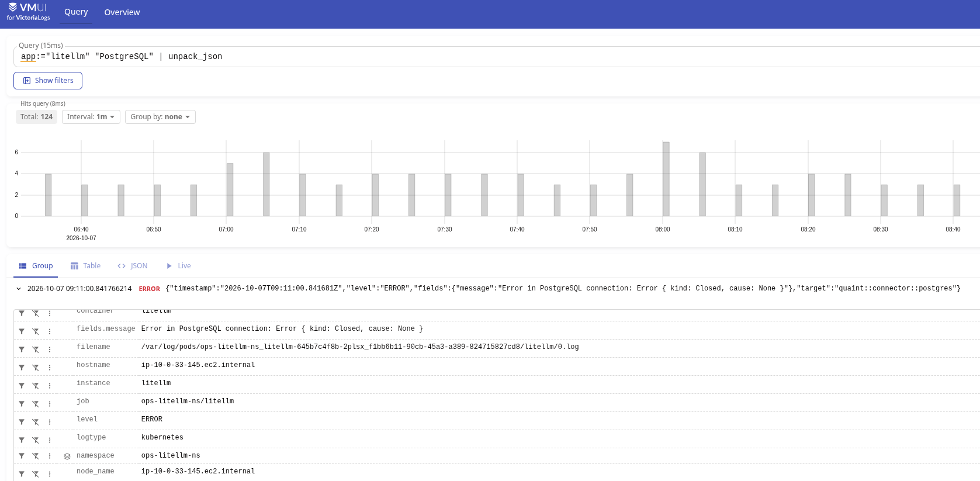Click the Show filters button
Screen dimensions: 980x481
pyautogui.click(x=48, y=81)
